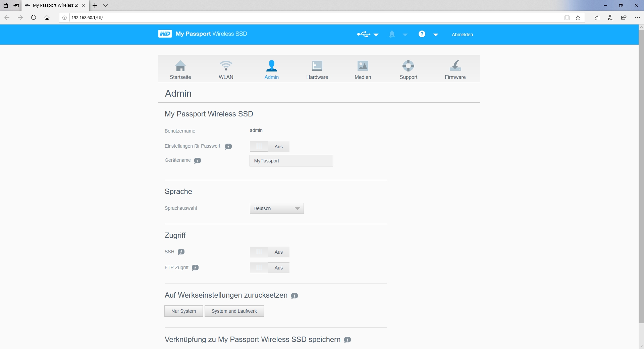Click the scrollbar up arrow
644x349 pixels.
click(641, 27)
